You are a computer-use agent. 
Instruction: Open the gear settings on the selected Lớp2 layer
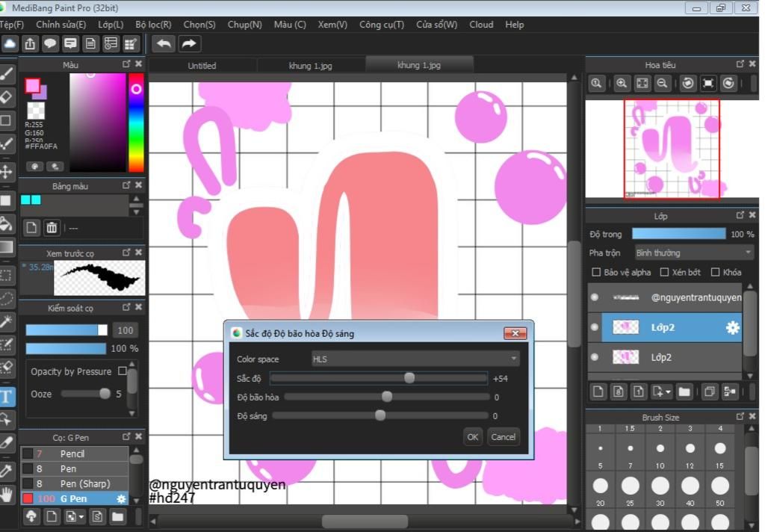tap(732, 327)
